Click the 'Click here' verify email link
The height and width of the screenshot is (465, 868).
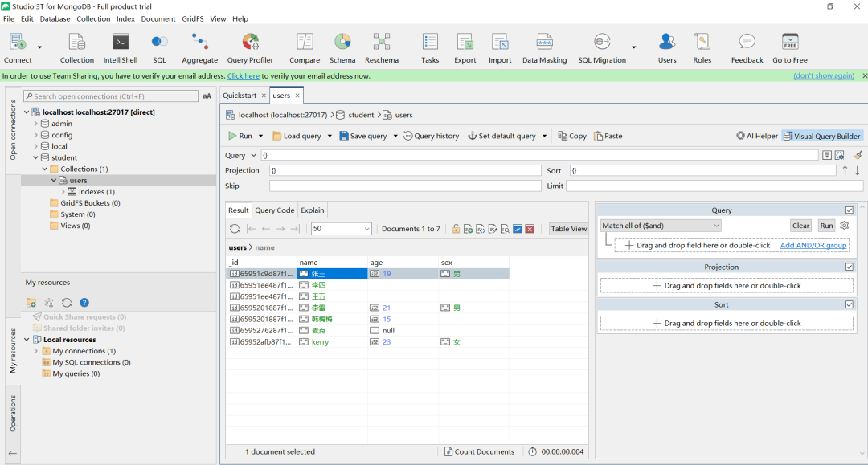click(243, 76)
